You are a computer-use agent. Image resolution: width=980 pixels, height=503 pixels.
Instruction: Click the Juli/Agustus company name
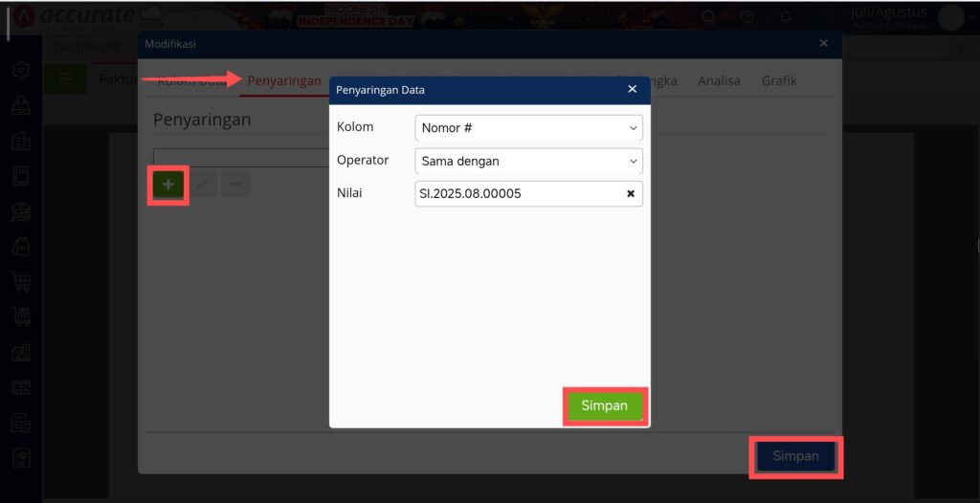pyautogui.click(x=889, y=11)
